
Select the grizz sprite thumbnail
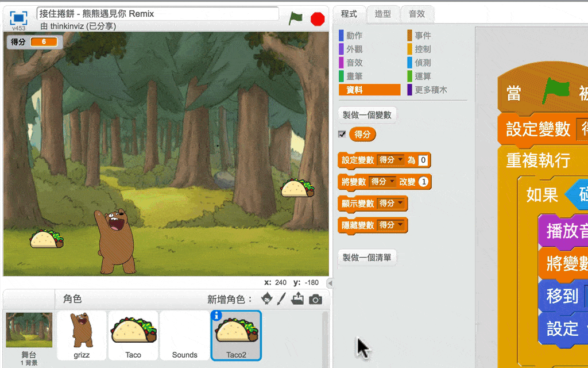pyautogui.click(x=82, y=335)
